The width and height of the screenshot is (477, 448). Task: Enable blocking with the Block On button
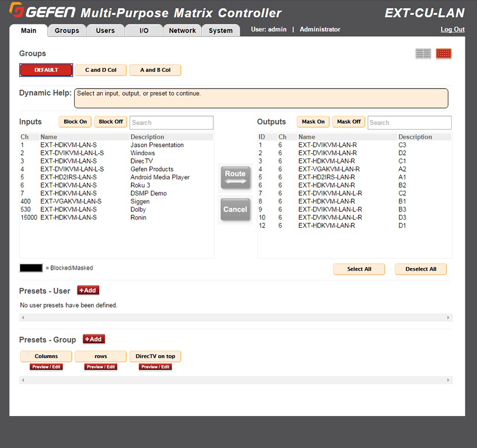coord(75,122)
